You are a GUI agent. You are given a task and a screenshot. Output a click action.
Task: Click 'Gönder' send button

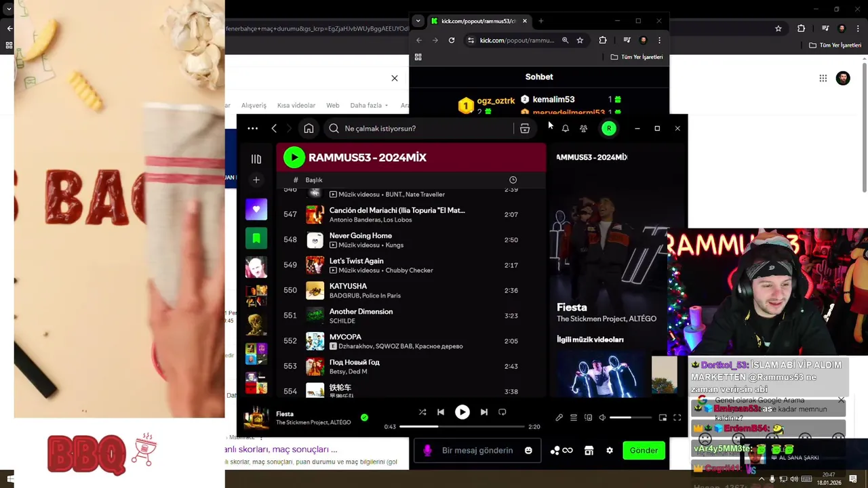[x=644, y=450]
